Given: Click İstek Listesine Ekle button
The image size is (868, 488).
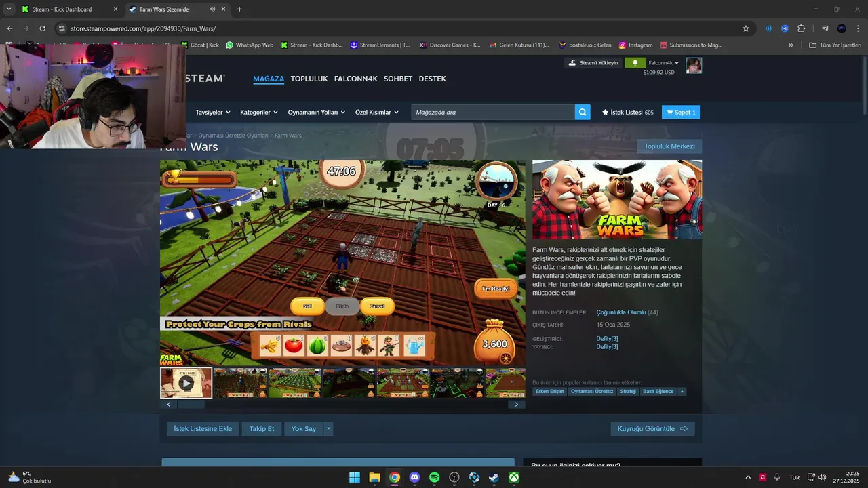Looking at the screenshot, I should 203,428.
